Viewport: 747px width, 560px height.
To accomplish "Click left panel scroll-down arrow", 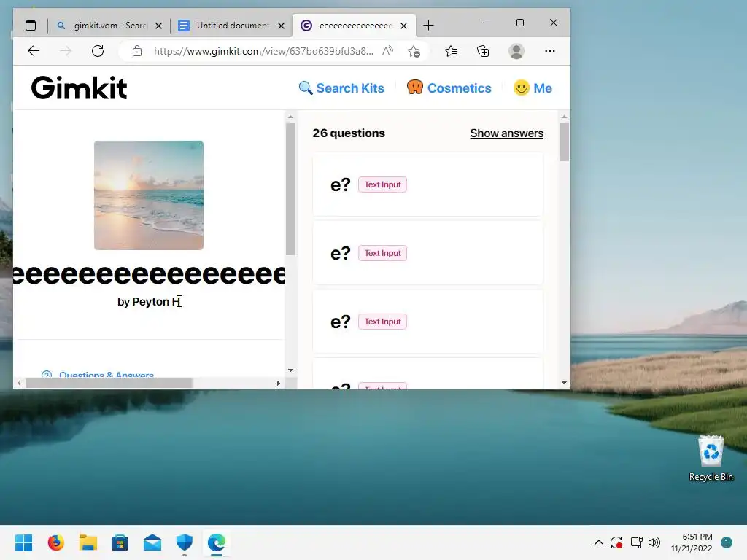I will point(290,370).
